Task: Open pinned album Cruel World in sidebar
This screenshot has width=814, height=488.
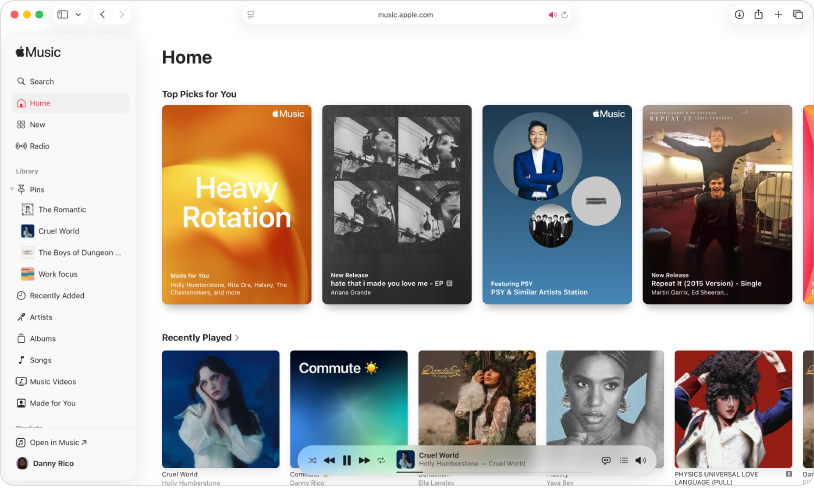Action: (x=70, y=231)
